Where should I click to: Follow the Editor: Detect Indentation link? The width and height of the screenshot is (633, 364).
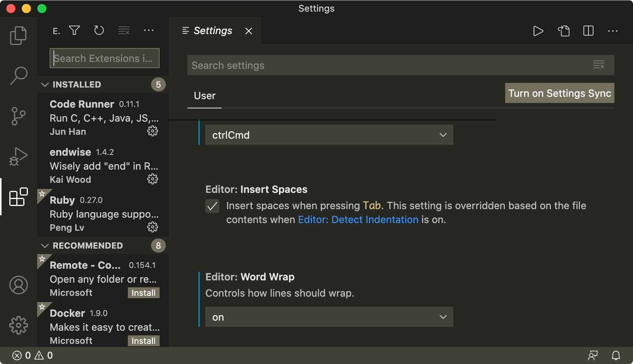tap(358, 220)
